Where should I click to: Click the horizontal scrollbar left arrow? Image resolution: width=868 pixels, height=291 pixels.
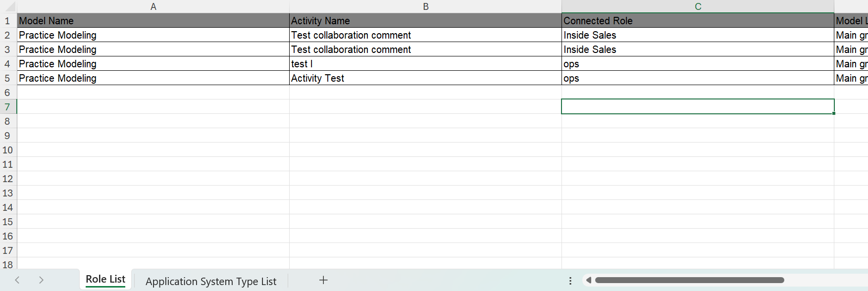(589, 280)
